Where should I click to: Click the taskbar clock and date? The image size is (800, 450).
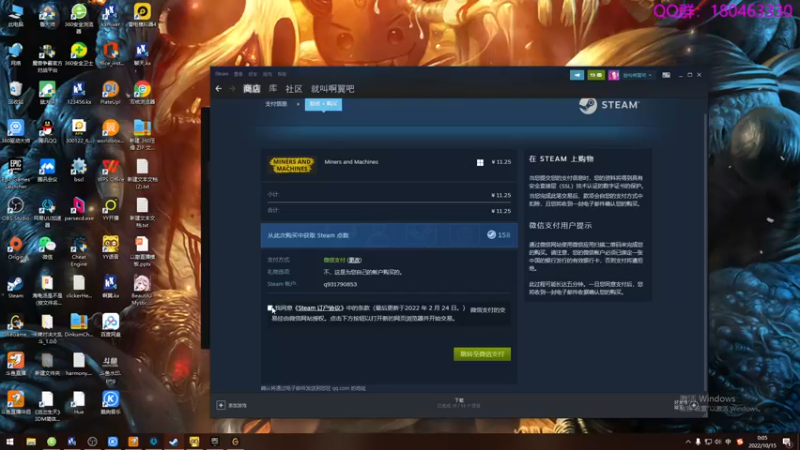762,441
